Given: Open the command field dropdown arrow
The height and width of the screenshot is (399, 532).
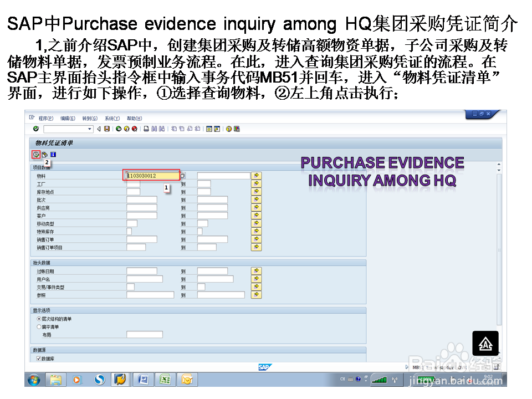Looking at the screenshot, I should [89, 129].
